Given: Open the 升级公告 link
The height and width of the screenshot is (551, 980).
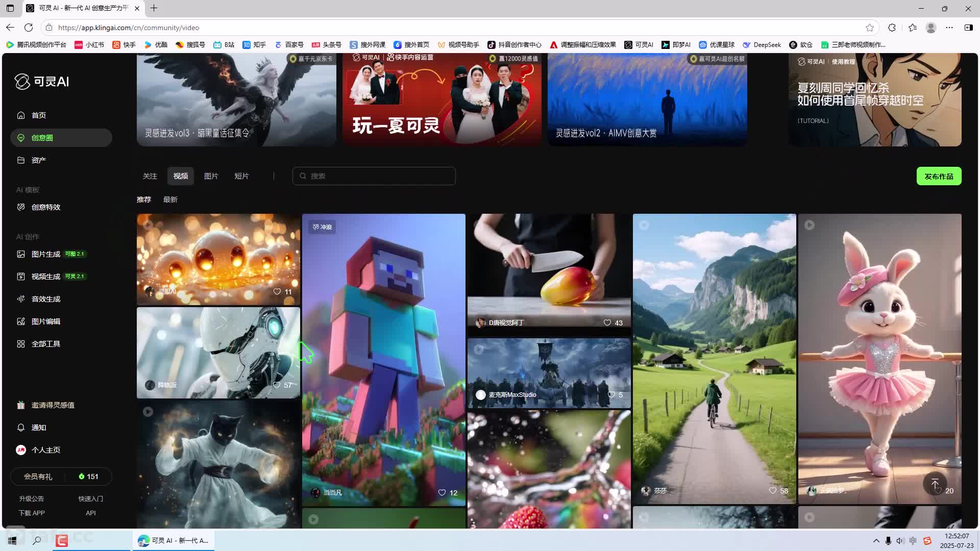Looking at the screenshot, I should pyautogui.click(x=31, y=498).
